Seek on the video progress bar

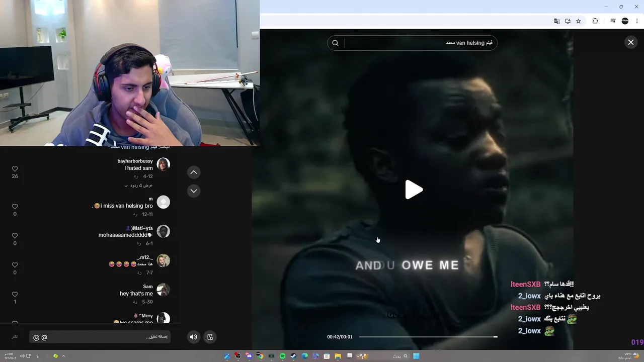[x=428, y=337]
